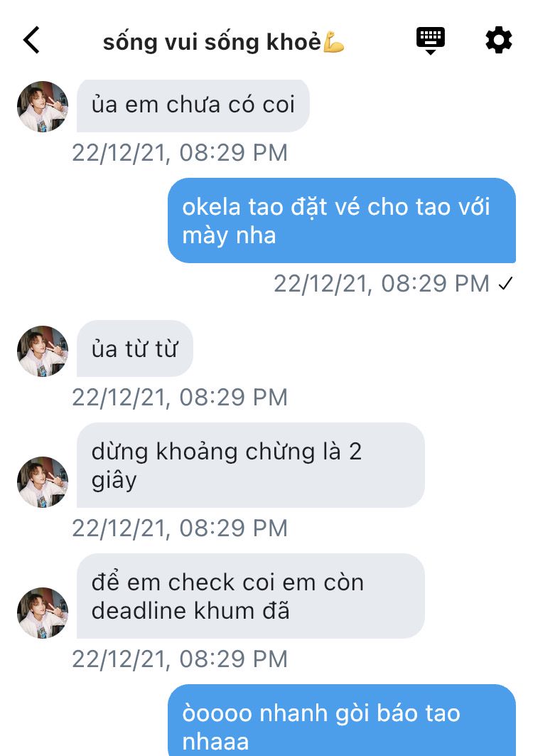This screenshot has height=756, width=533.
Task: Click the sent checkmark beside the 08:29 PM timestamp
Action: (x=505, y=284)
